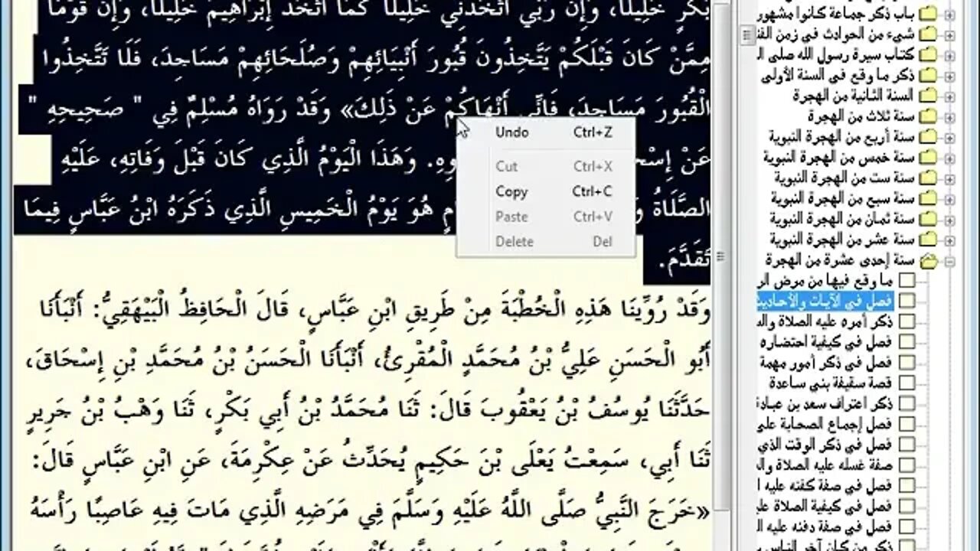980x551 pixels.
Task: Select label ذكر ما وقع في السنة الأولى
Action: [839, 76]
